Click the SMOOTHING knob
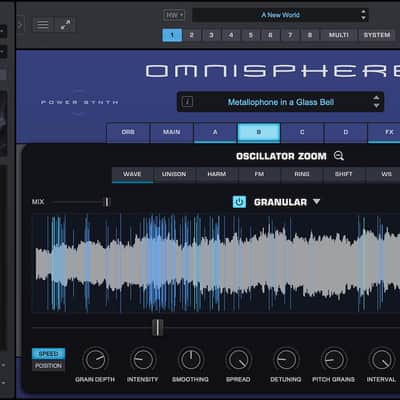This screenshot has width=400, height=400. [191, 360]
